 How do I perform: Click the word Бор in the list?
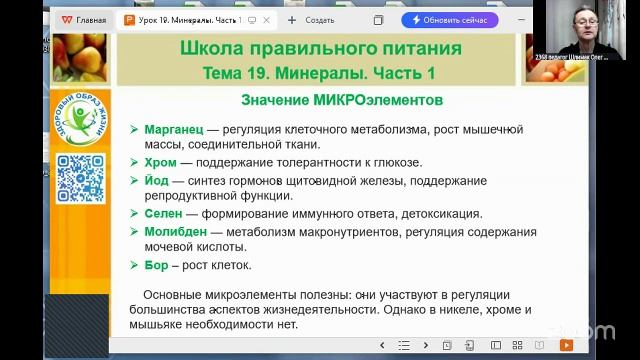pyautogui.click(x=156, y=265)
